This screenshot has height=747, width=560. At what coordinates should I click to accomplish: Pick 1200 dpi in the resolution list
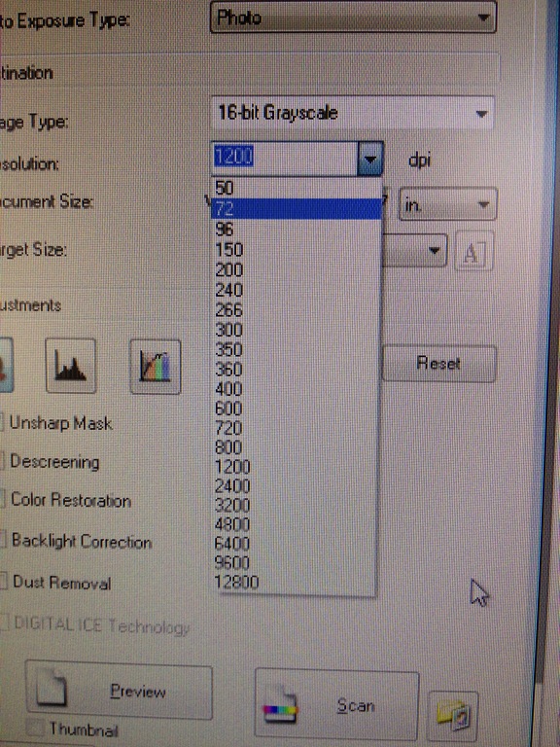(296, 467)
